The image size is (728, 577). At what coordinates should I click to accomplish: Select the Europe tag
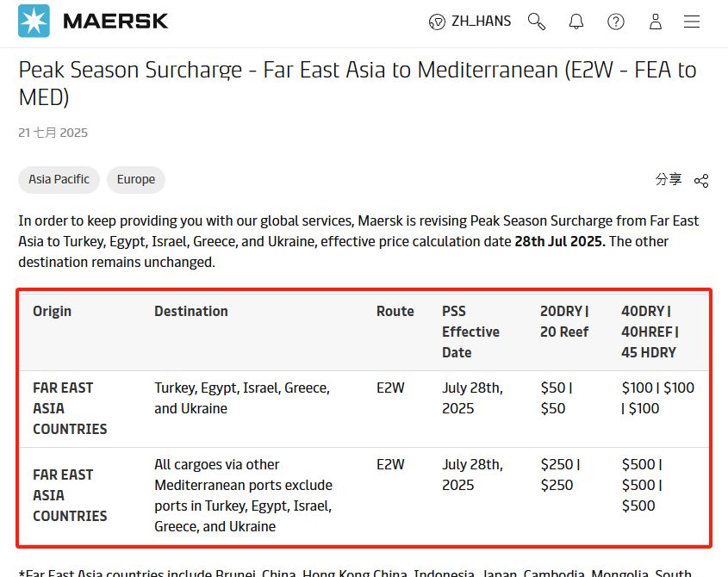[x=136, y=180]
